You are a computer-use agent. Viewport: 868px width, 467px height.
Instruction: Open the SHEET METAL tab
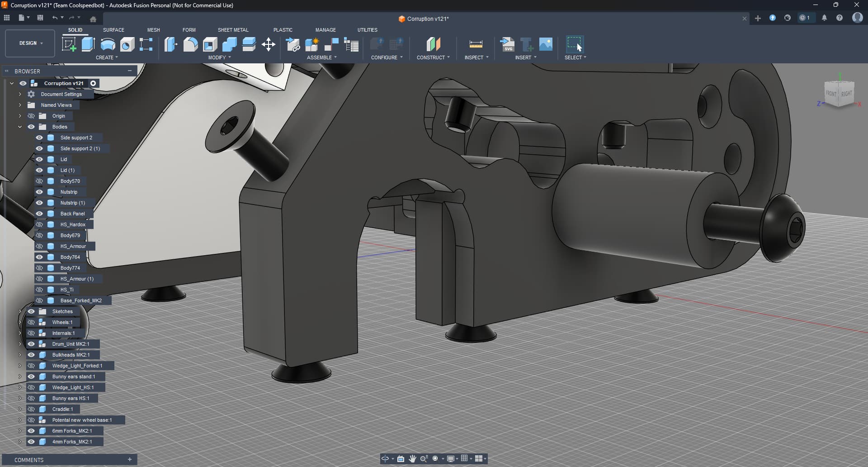[x=233, y=30]
